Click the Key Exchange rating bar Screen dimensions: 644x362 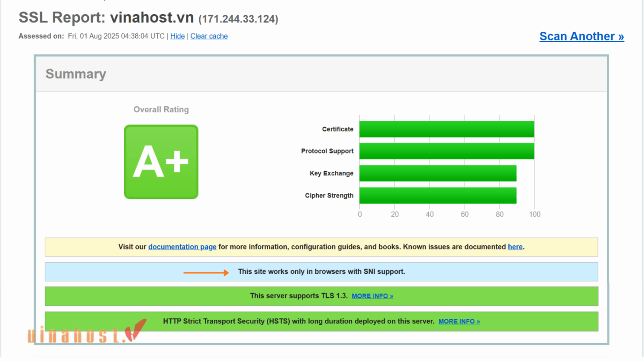tap(437, 173)
